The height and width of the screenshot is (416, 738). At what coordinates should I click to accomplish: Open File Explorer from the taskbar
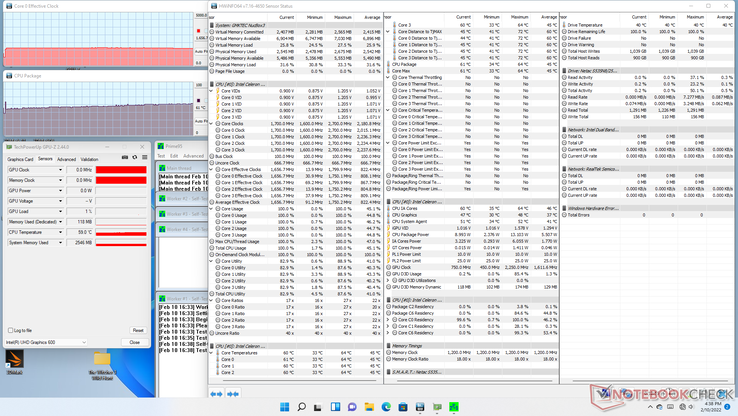point(369,407)
